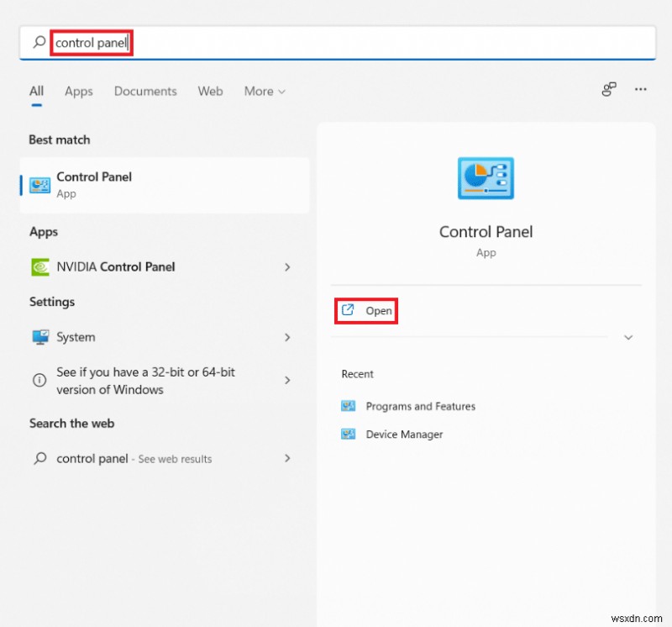Open Device Manager recent item

tap(391, 435)
